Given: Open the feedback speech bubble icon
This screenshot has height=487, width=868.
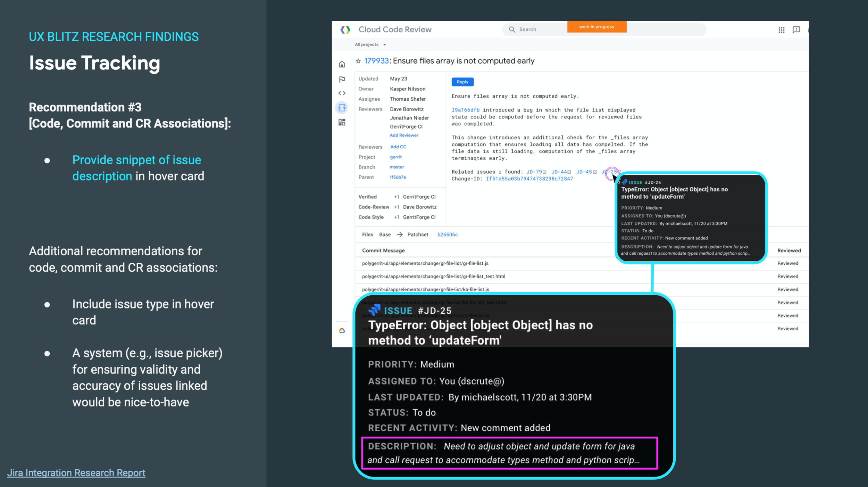Looking at the screenshot, I should click(796, 30).
